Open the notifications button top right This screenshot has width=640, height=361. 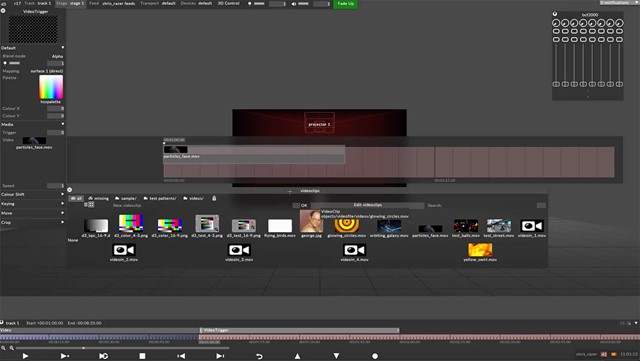coord(620,2)
